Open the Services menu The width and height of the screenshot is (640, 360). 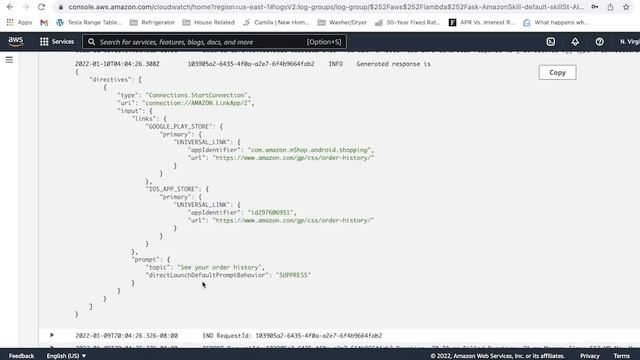point(57,42)
